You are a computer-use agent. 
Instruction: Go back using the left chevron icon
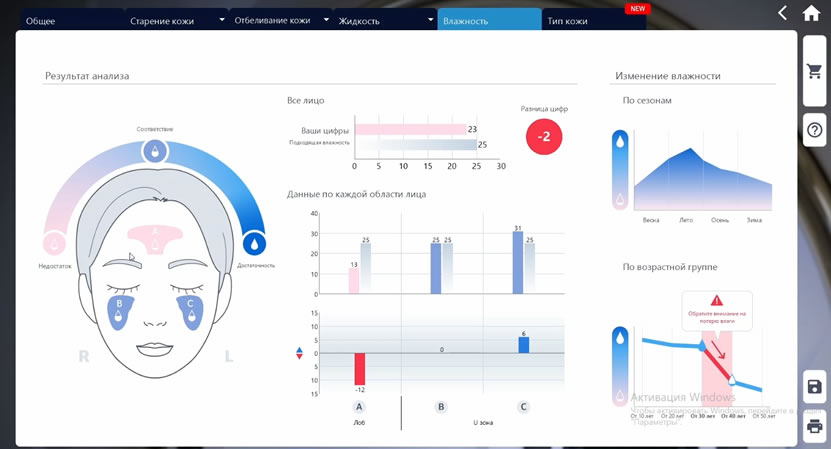pos(783,13)
